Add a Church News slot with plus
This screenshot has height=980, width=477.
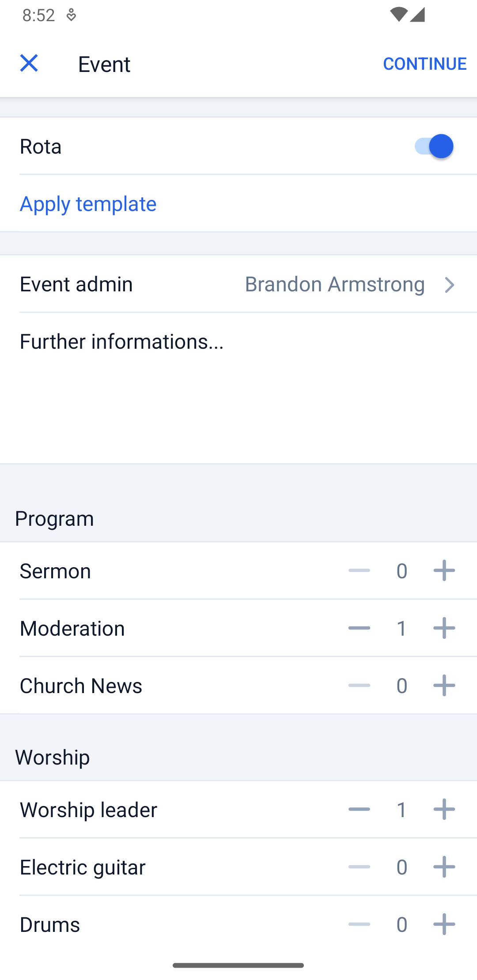[444, 685]
